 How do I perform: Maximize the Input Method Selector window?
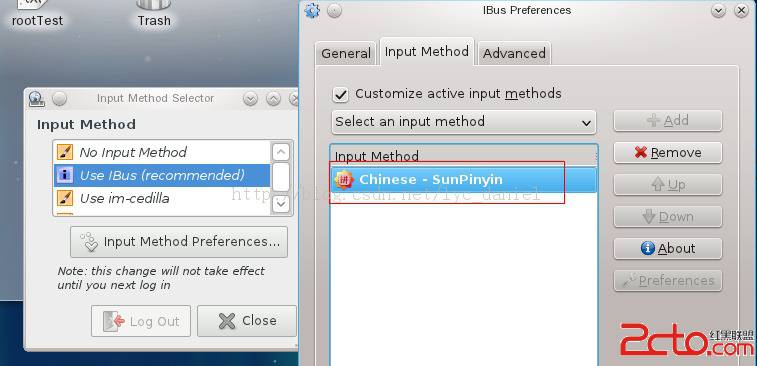(x=273, y=99)
